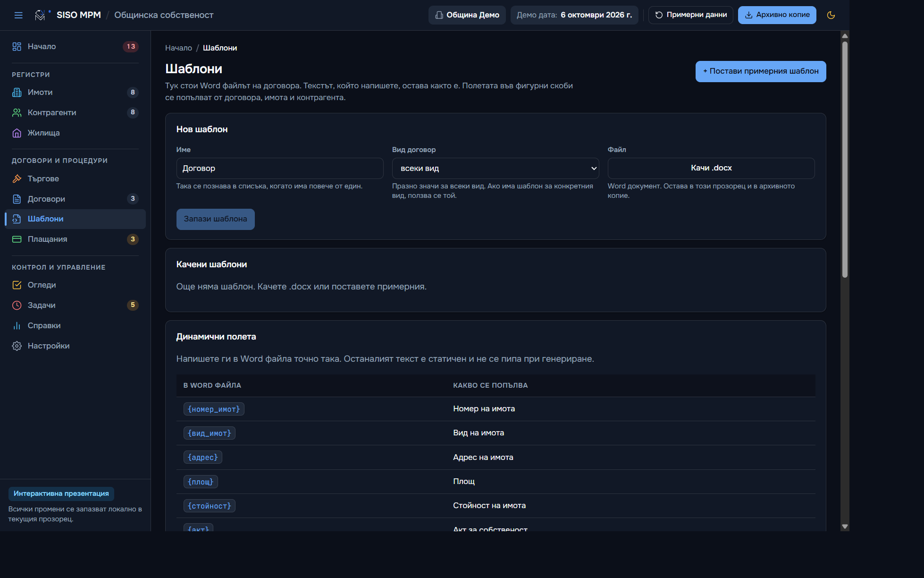Click the Община Демо button
This screenshot has width=924, height=578.
click(467, 15)
